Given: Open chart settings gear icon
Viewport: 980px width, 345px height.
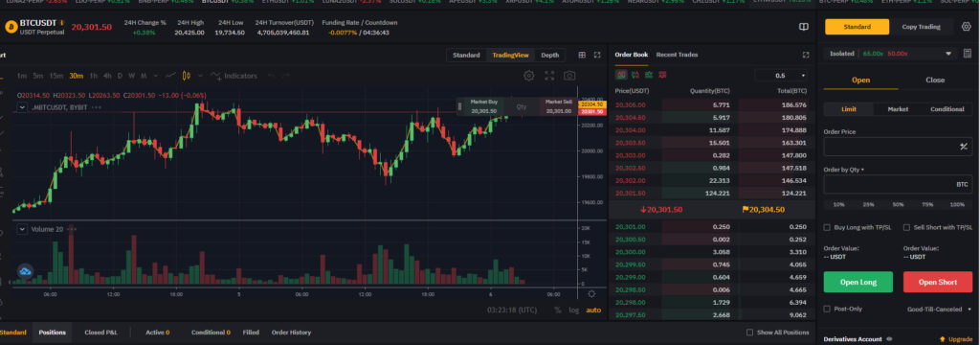Looking at the screenshot, I should [528, 76].
